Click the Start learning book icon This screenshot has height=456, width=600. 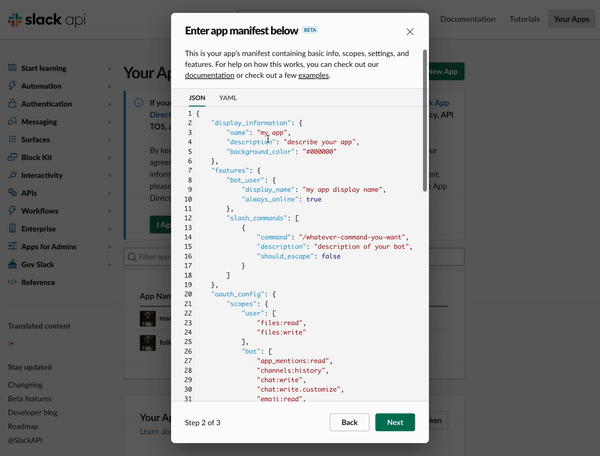(12, 68)
